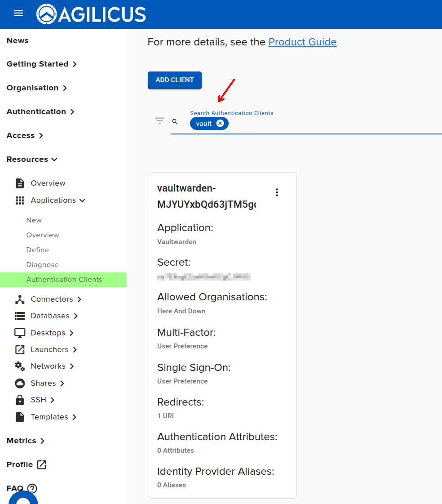This screenshot has height=504, width=442.
Task: Click the Shares cloud icon
Action: (x=20, y=383)
